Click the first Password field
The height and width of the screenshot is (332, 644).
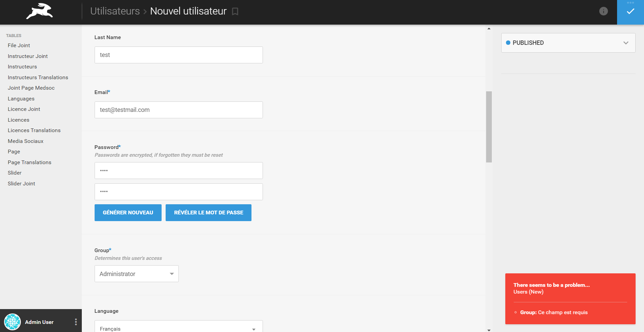click(178, 171)
